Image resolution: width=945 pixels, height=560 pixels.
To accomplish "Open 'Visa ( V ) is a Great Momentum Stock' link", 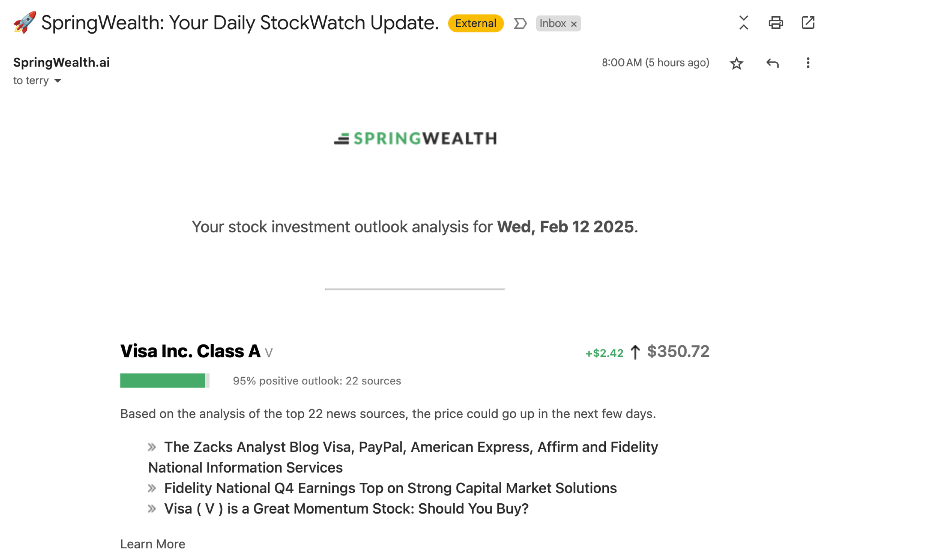I will (346, 509).
